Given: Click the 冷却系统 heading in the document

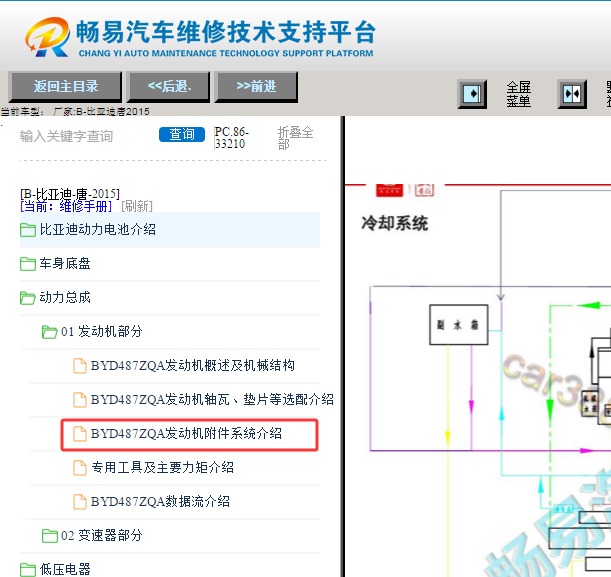Looking at the screenshot, I should click(x=394, y=223).
